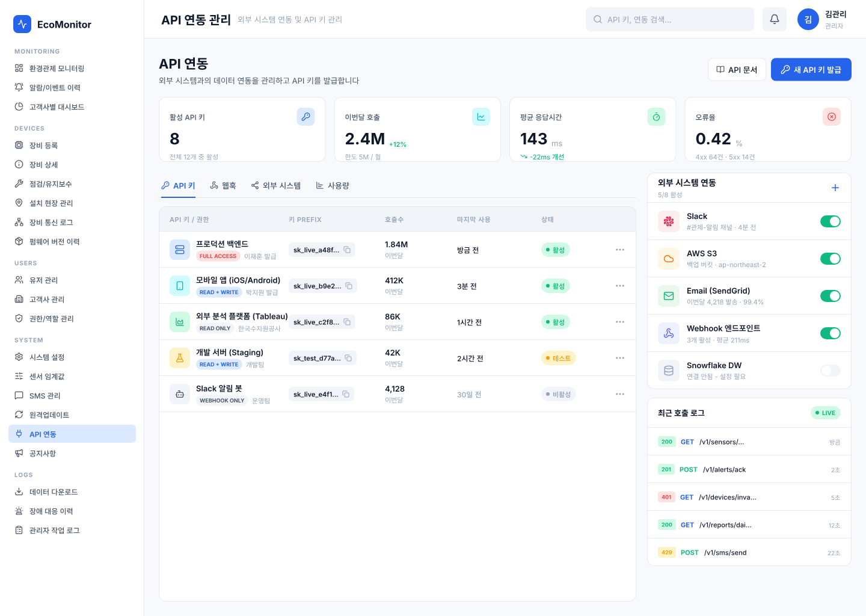Click the notification bell icon
This screenshot has height=616, width=866.
click(x=775, y=19)
